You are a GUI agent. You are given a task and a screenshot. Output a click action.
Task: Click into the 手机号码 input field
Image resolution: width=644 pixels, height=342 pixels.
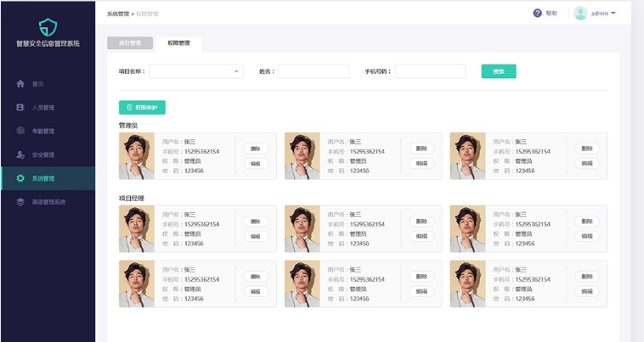pos(430,72)
